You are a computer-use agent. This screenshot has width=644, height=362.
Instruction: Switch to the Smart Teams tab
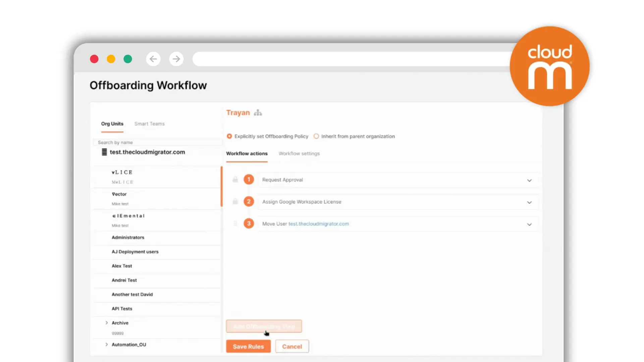click(x=150, y=124)
